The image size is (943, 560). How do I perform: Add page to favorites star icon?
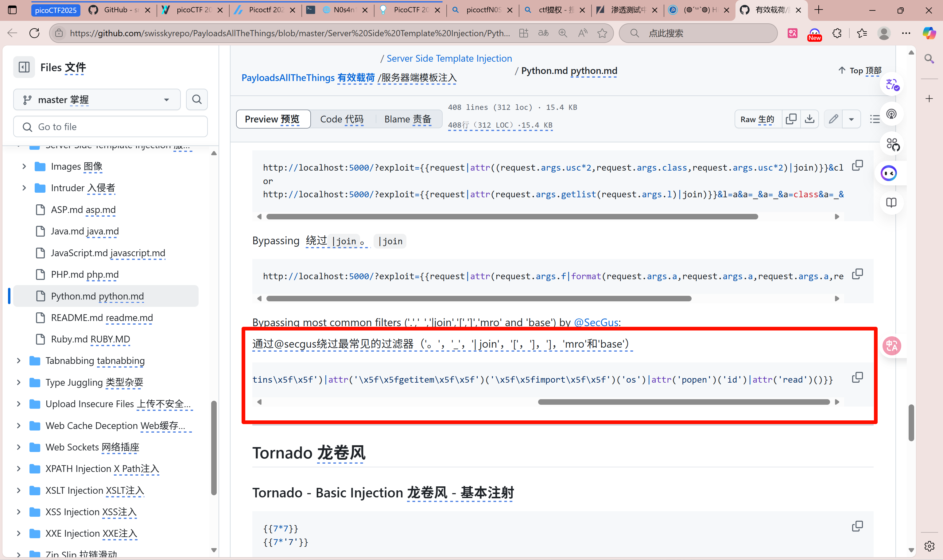pos(602,33)
